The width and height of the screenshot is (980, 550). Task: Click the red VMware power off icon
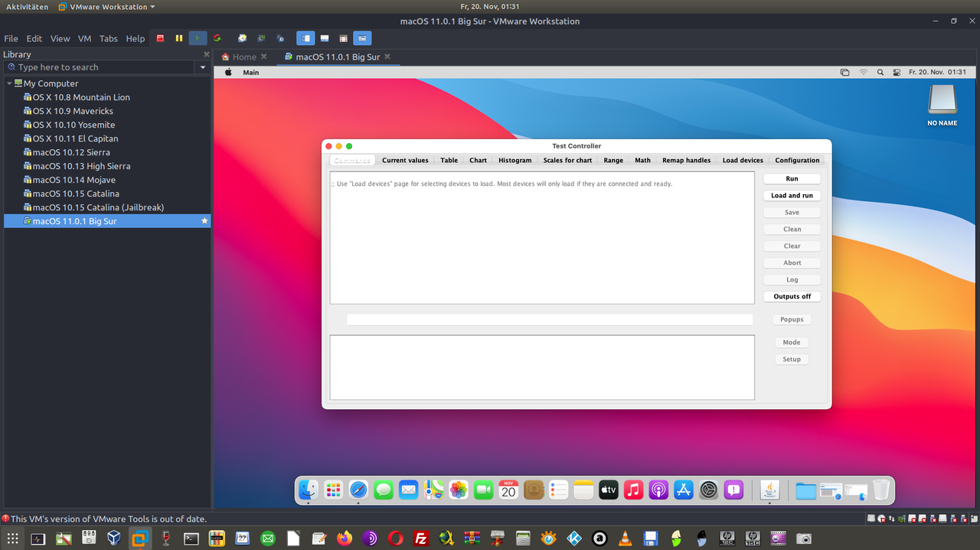pos(160,38)
